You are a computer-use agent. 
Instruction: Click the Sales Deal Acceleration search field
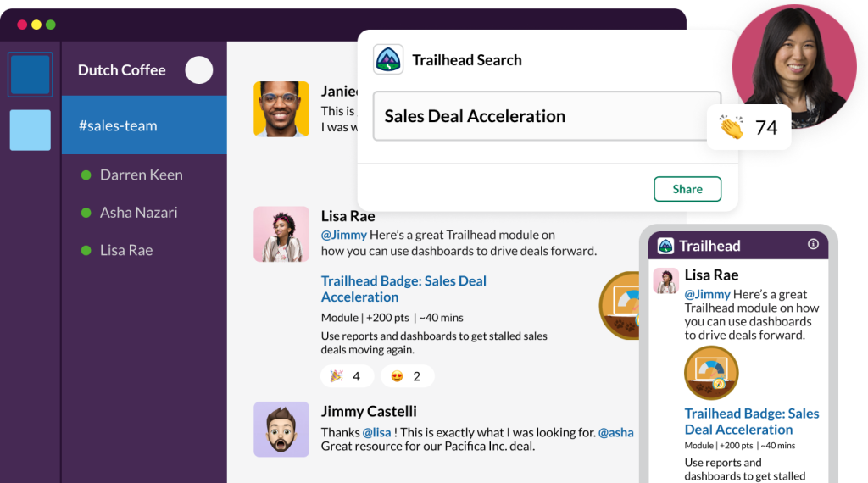[x=547, y=116]
